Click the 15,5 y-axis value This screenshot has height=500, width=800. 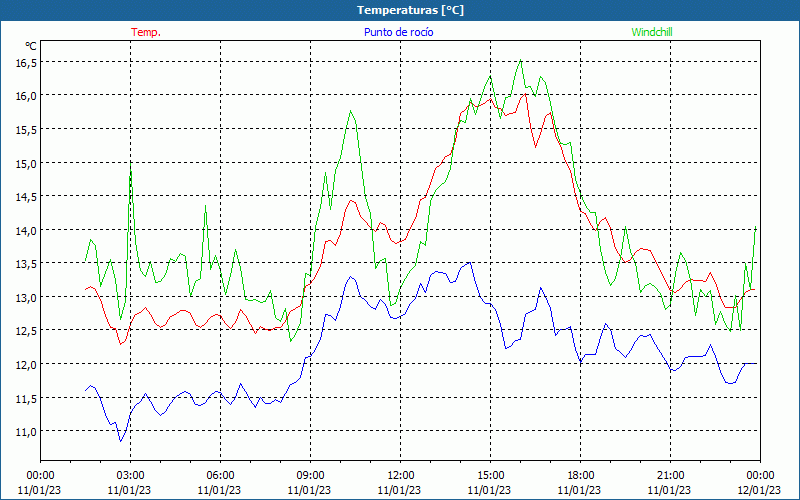[26, 130]
